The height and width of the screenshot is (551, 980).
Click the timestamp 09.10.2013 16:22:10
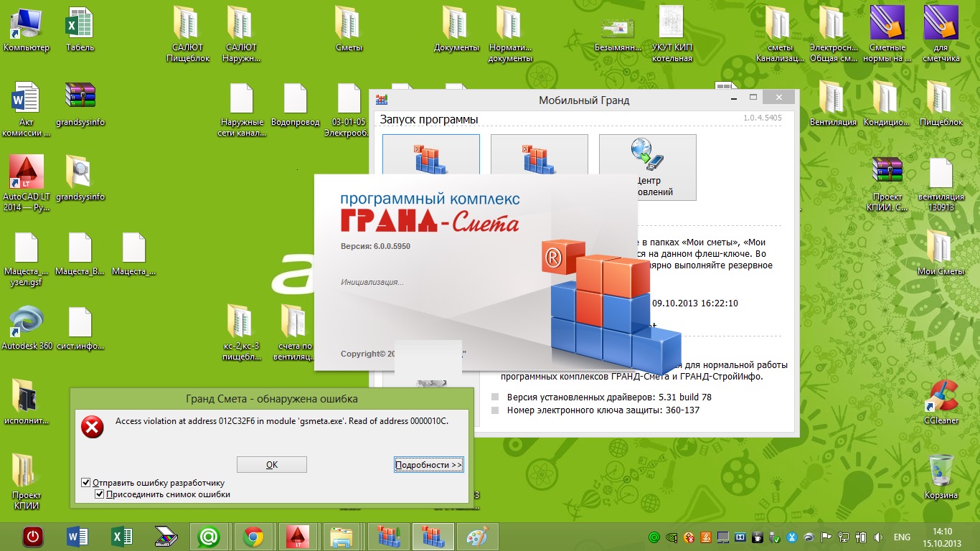pos(695,303)
